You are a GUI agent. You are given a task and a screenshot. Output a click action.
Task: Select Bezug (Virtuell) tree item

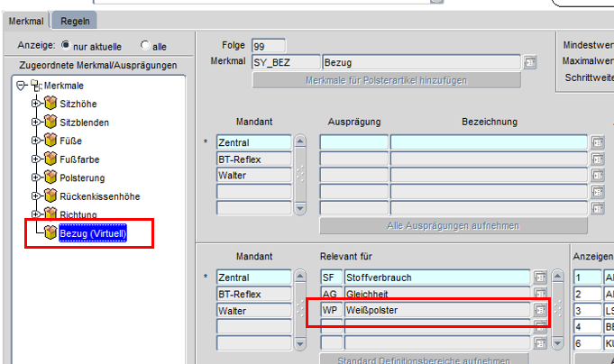coord(93,233)
